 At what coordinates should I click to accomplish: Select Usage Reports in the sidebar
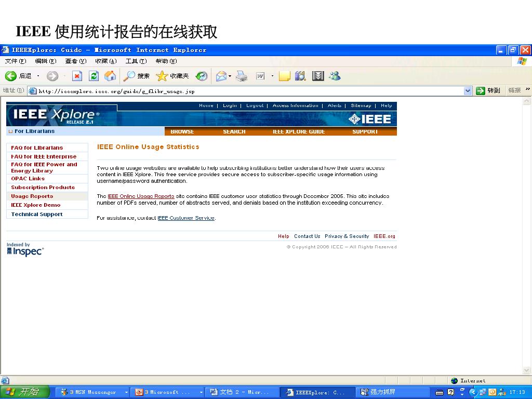(32, 196)
